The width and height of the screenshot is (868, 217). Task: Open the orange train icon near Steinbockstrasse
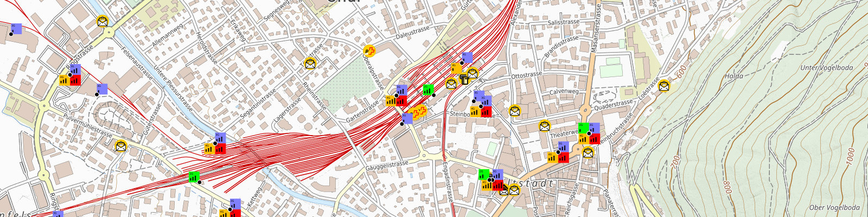click(418, 112)
